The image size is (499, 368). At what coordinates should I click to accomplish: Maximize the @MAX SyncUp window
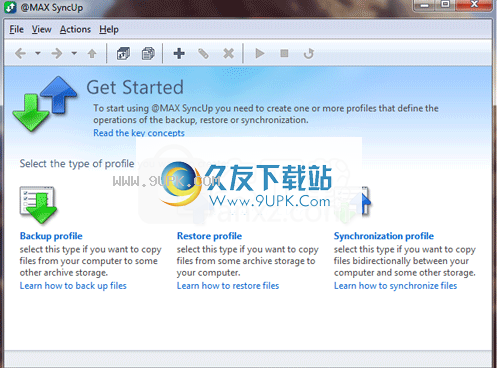click(x=445, y=5)
